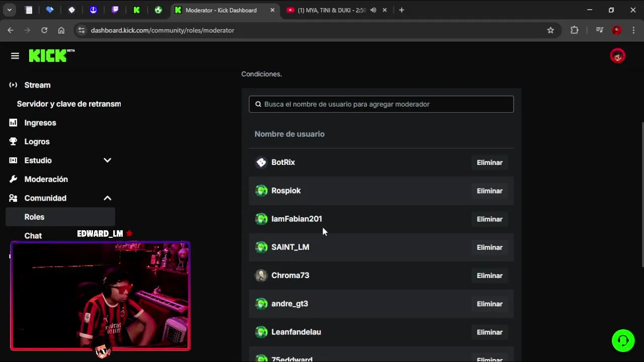Image resolution: width=644 pixels, height=362 pixels.
Task: Open the Ingresos sidebar item
Action: 40,123
